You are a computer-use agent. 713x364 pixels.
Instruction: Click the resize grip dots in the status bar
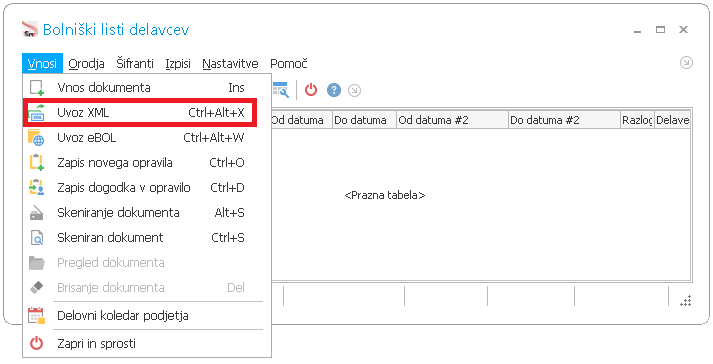click(x=686, y=301)
